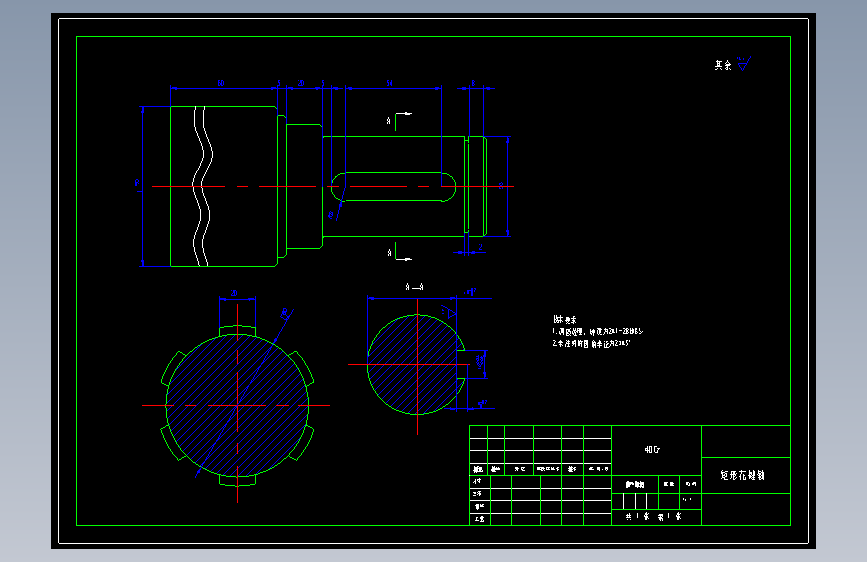Screen dimensions: 867x562
Task: Select the roughness symbol beside 其余
Action: click(744, 63)
